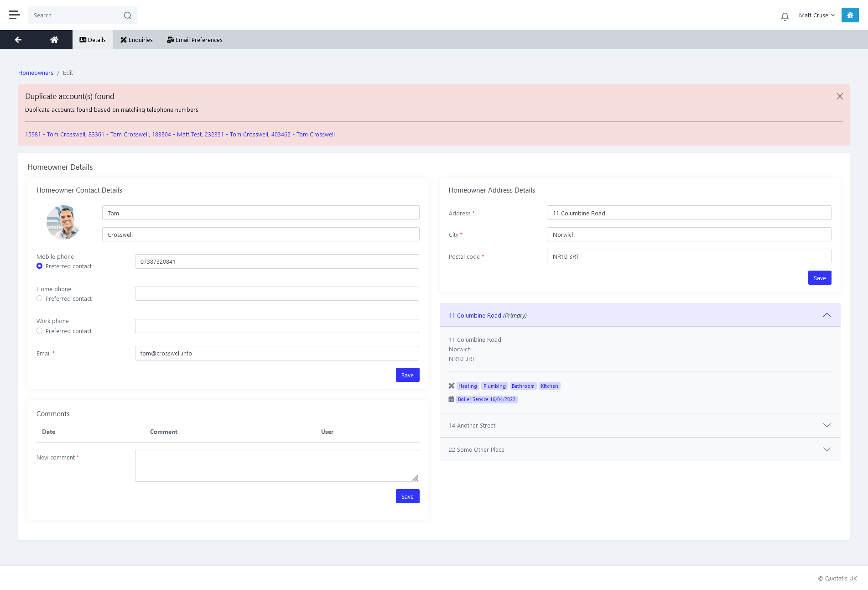The height and width of the screenshot is (590, 868).
Task: Switch to the Enquiries tab
Action: pyautogui.click(x=136, y=40)
